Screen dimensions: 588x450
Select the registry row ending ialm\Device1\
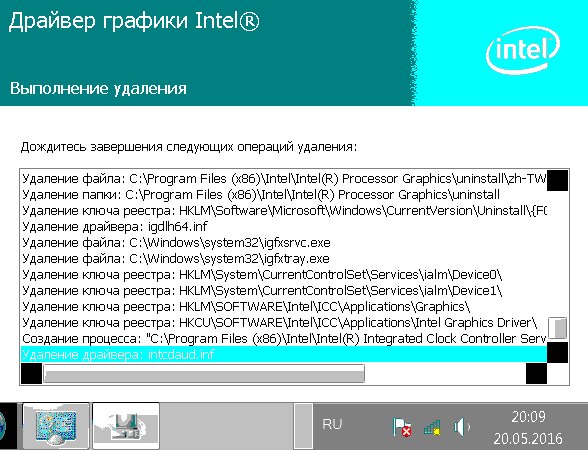(x=284, y=291)
